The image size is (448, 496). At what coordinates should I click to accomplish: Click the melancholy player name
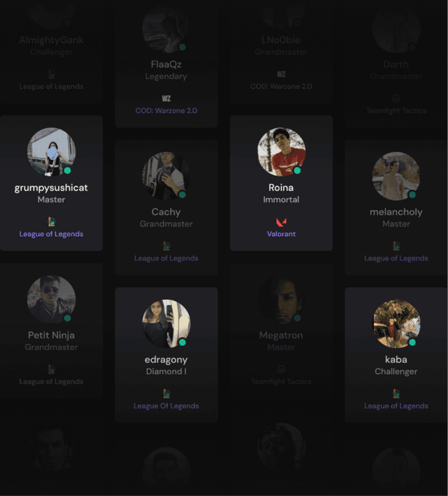pyautogui.click(x=396, y=212)
